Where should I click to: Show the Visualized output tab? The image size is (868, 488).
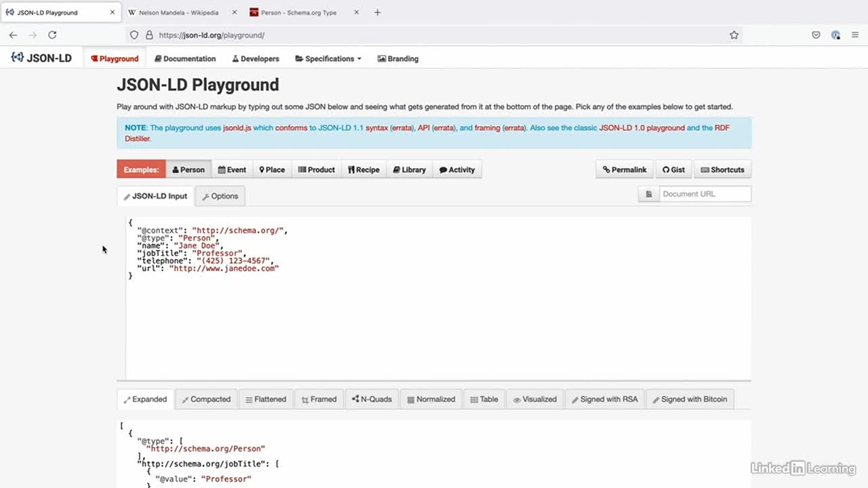pyautogui.click(x=535, y=399)
